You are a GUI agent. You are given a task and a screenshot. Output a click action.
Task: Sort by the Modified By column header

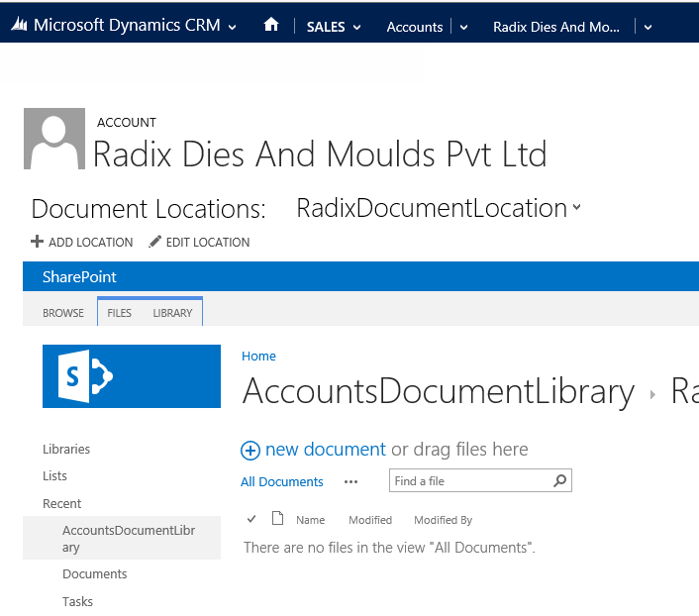[443, 520]
